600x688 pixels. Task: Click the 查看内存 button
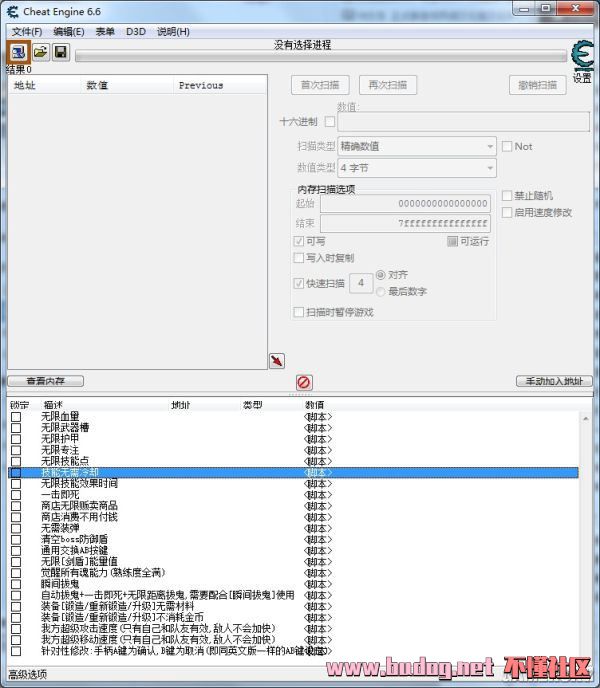[x=46, y=381]
